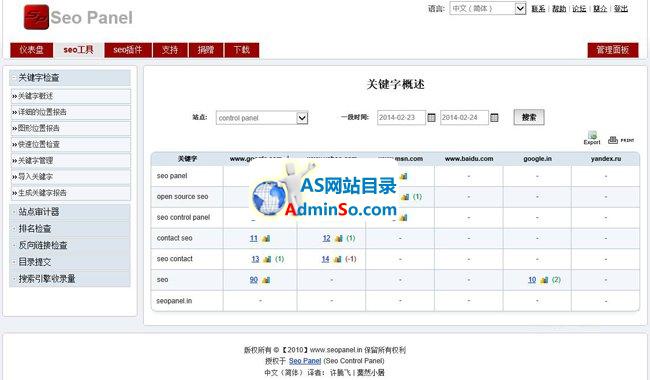Open the 捐赠 tab
Screen dimensions: 650x380
[x=206, y=50]
